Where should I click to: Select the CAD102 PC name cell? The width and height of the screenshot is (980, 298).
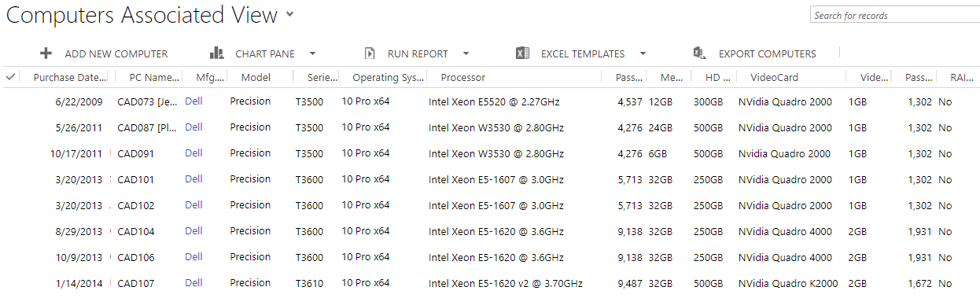coord(136,206)
